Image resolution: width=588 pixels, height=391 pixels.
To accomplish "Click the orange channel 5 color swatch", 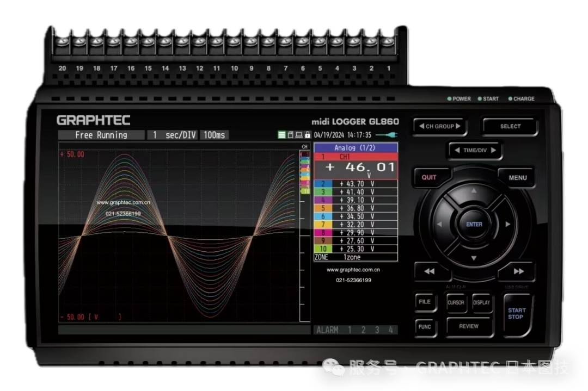I will 323,208.
